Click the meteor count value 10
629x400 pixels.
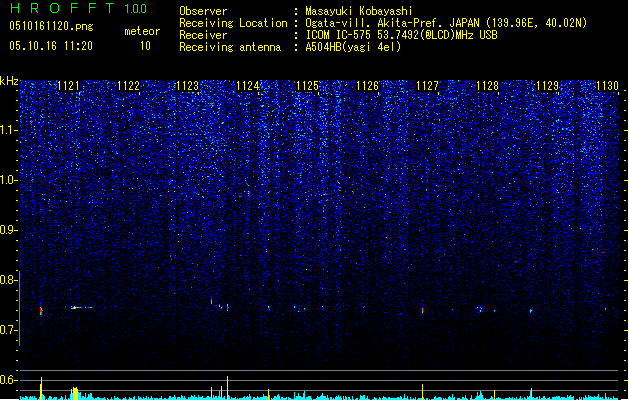(x=145, y=46)
